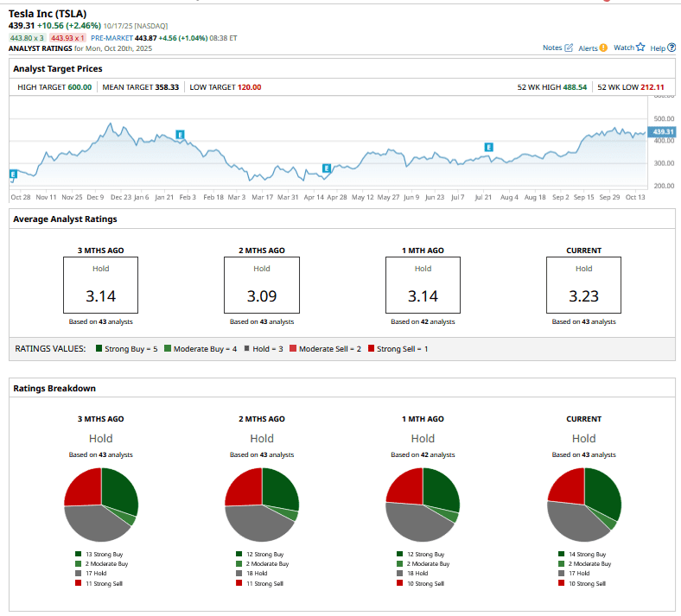
Task: Click the earnings marker near Jul 21
Action: tap(489, 148)
